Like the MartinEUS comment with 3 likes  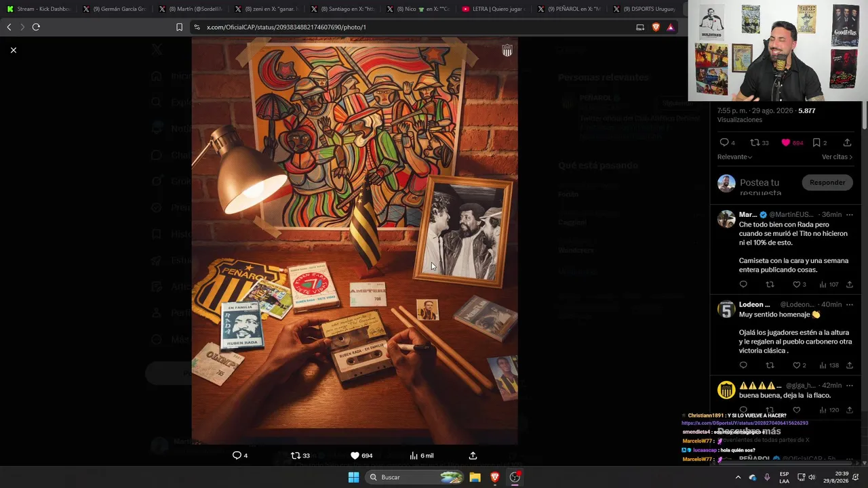[x=797, y=285]
